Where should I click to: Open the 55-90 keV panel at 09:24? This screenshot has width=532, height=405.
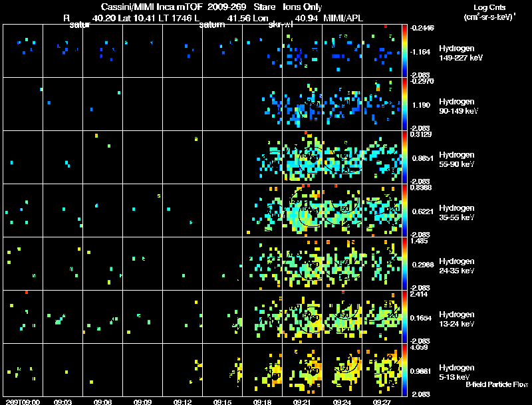click(x=342, y=157)
